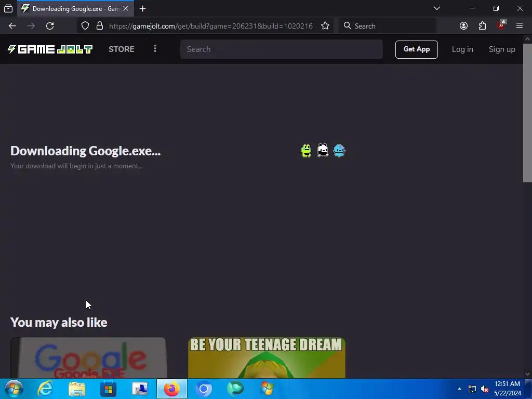Image resolution: width=532 pixels, height=399 pixels.
Task: Click the green pixel character icon
Action: [x=306, y=150]
